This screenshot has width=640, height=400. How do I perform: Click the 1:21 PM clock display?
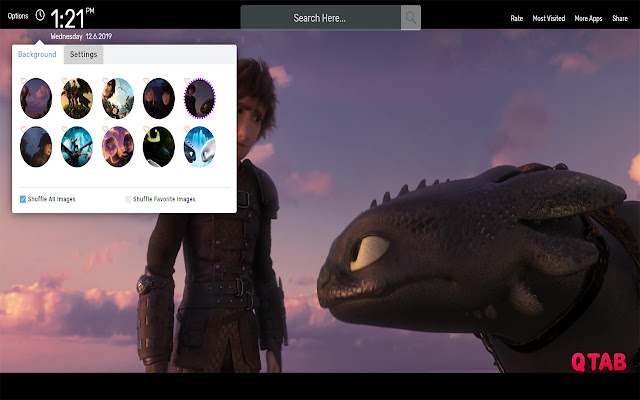click(x=72, y=18)
